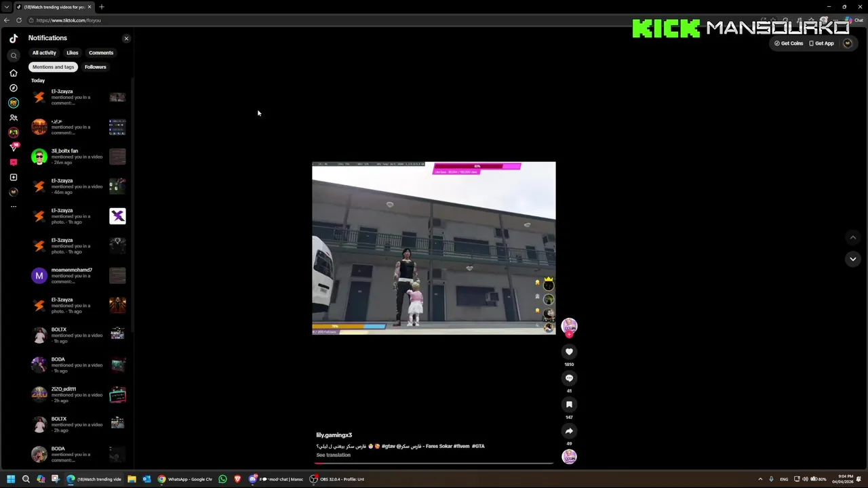Open the Explore compass icon
Screen dimensions: 868x488
click(14, 87)
